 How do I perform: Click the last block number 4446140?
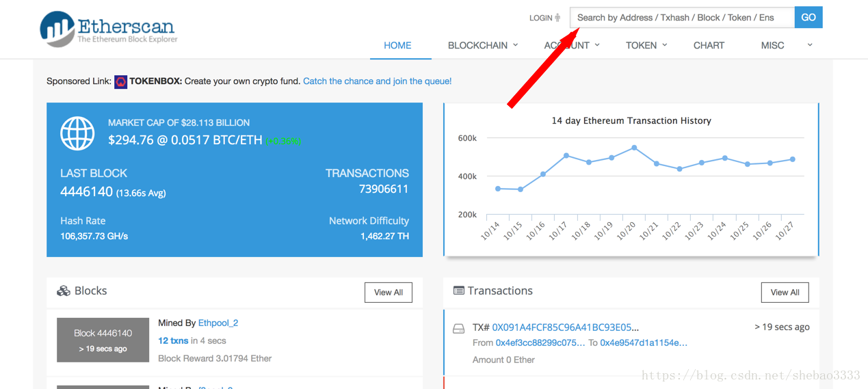[86, 191]
